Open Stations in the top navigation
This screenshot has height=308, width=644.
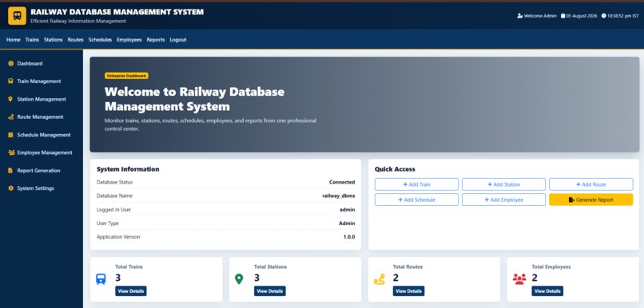click(53, 40)
